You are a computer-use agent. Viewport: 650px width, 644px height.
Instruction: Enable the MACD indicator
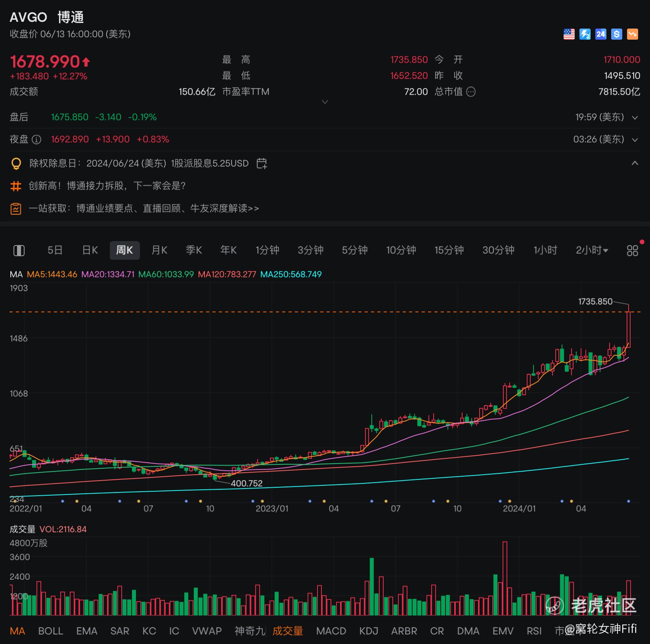pyautogui.click(x=331, y=631)
